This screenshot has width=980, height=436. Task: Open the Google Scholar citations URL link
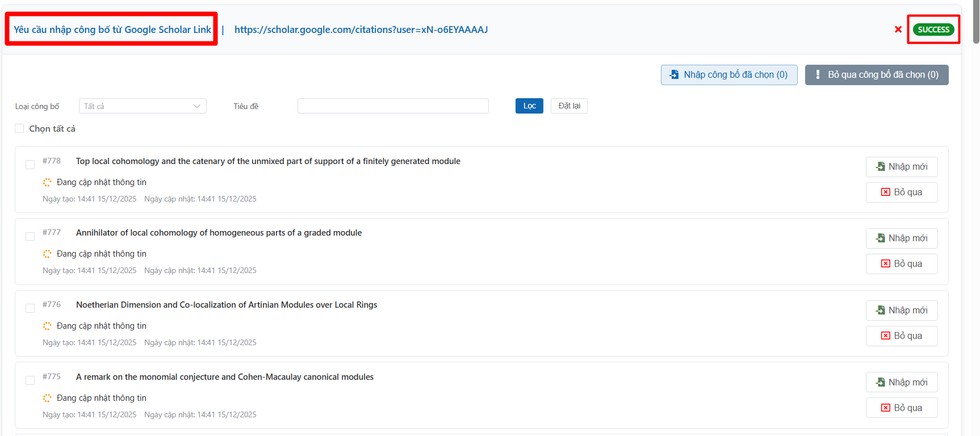[361, 30]
